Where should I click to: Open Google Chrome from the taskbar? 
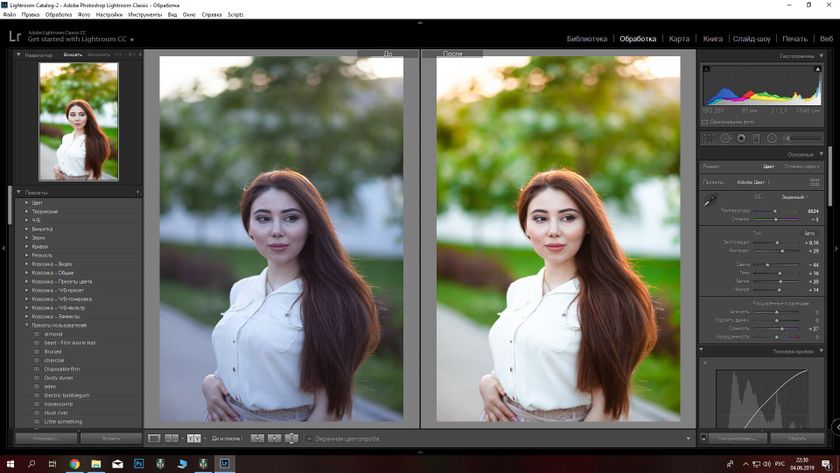click(x=74, y=464)
